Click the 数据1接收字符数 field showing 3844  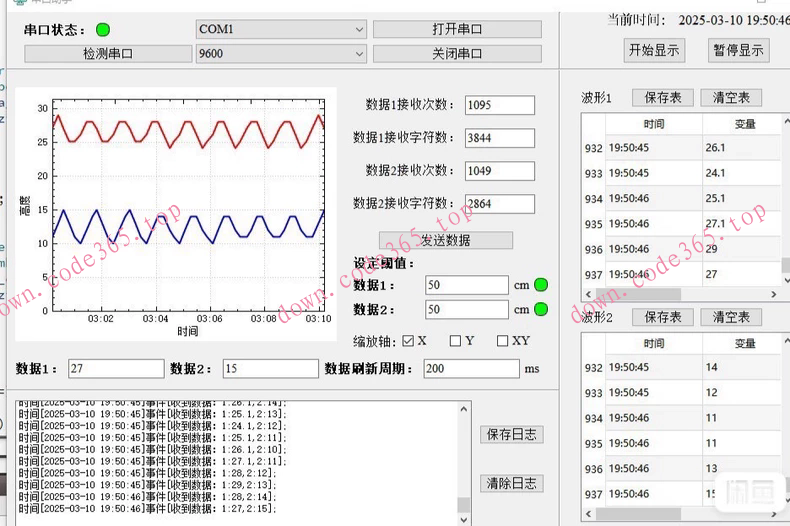499,138
